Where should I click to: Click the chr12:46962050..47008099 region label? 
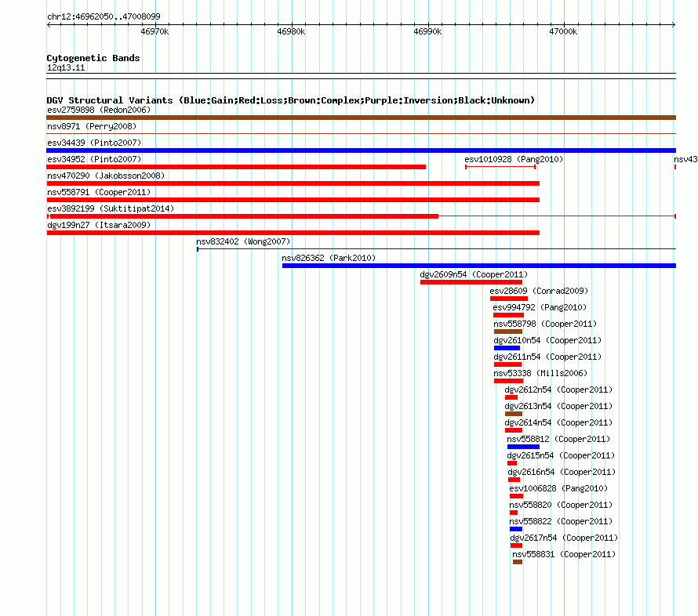point(104,16)
